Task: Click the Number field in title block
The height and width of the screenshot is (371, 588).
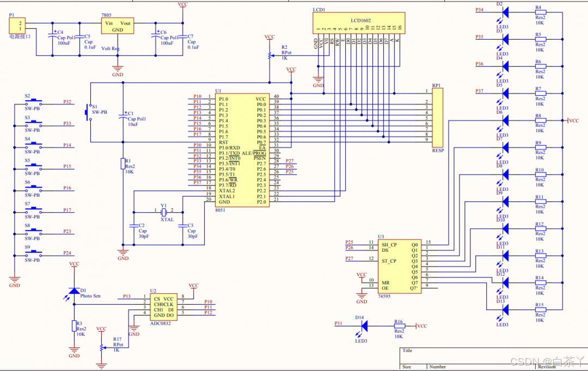Action: [x=438, y=367]
